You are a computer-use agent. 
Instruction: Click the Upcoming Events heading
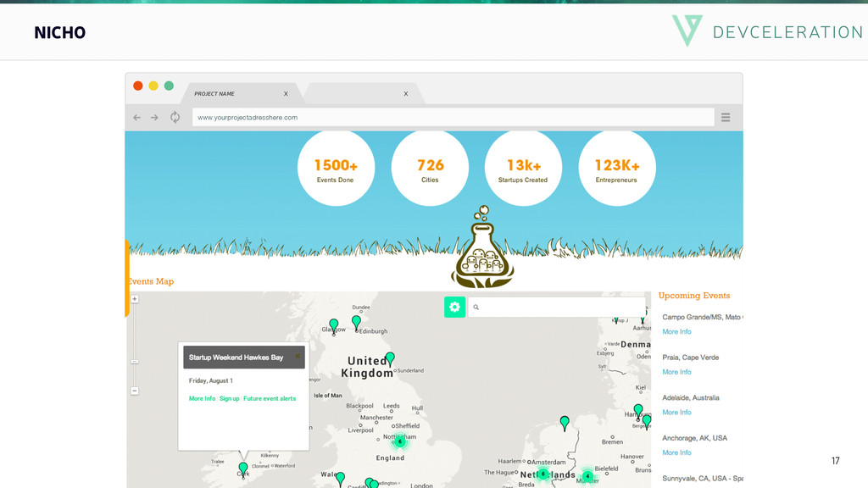pyautogui.click(x=694, y=296)
